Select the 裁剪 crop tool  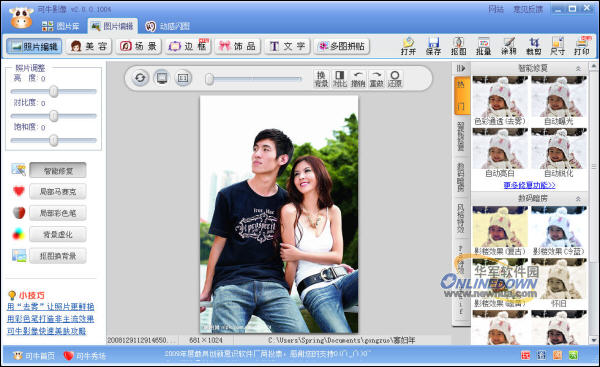533,46
